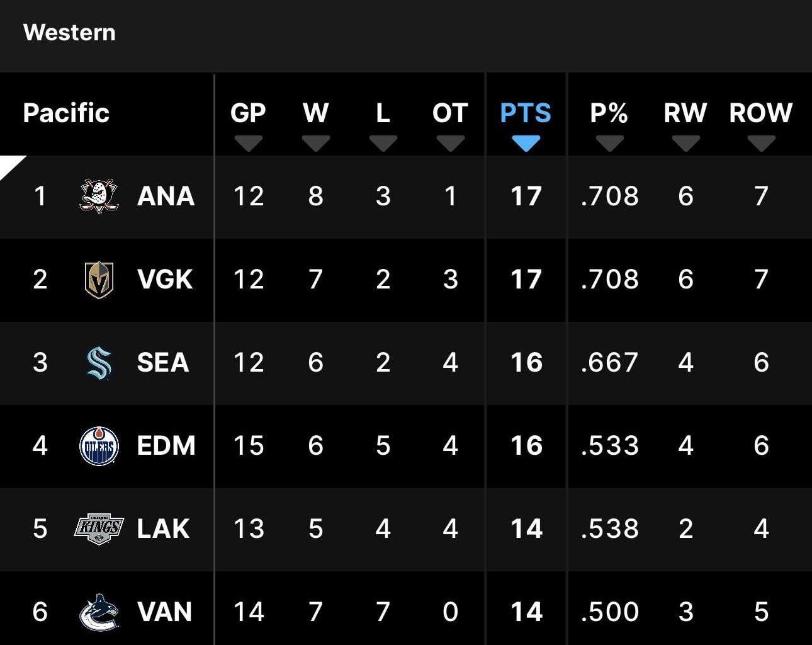Toggle sorting by wins column
The width and height of the screenshot is (812, 645).
coord(315,143)
